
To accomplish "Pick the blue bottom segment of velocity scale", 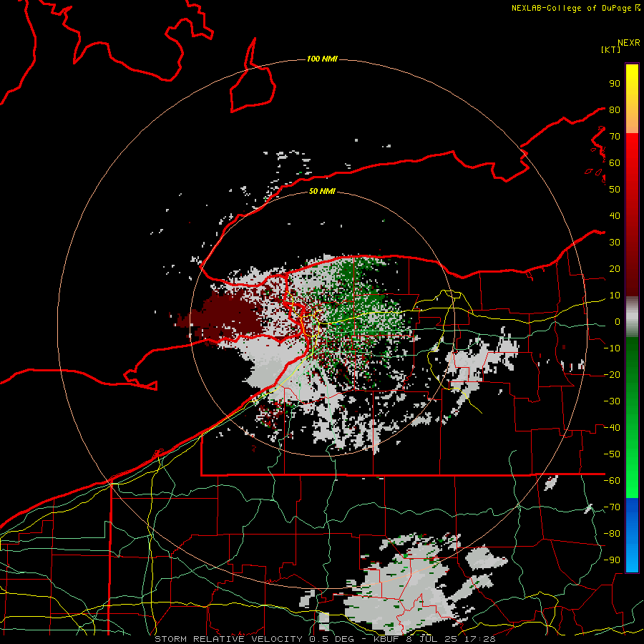I will (x=632, y=535).
